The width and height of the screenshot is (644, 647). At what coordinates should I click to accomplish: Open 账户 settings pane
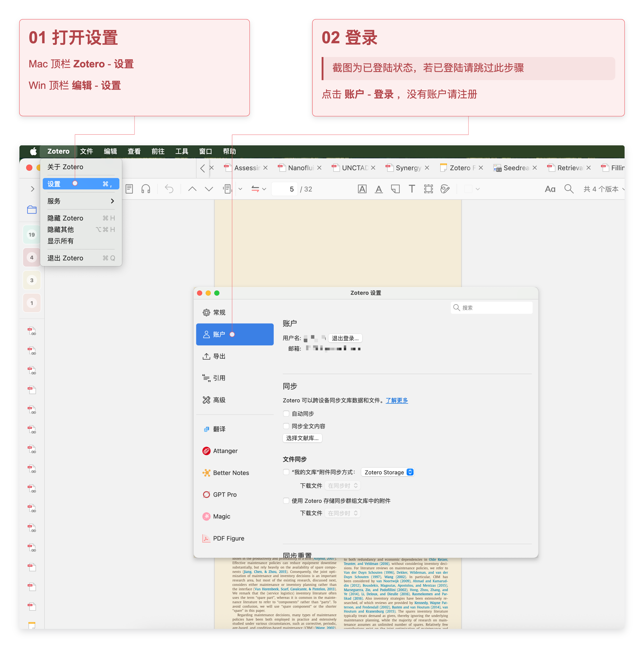pyautogui.click(x=235, y=334)
